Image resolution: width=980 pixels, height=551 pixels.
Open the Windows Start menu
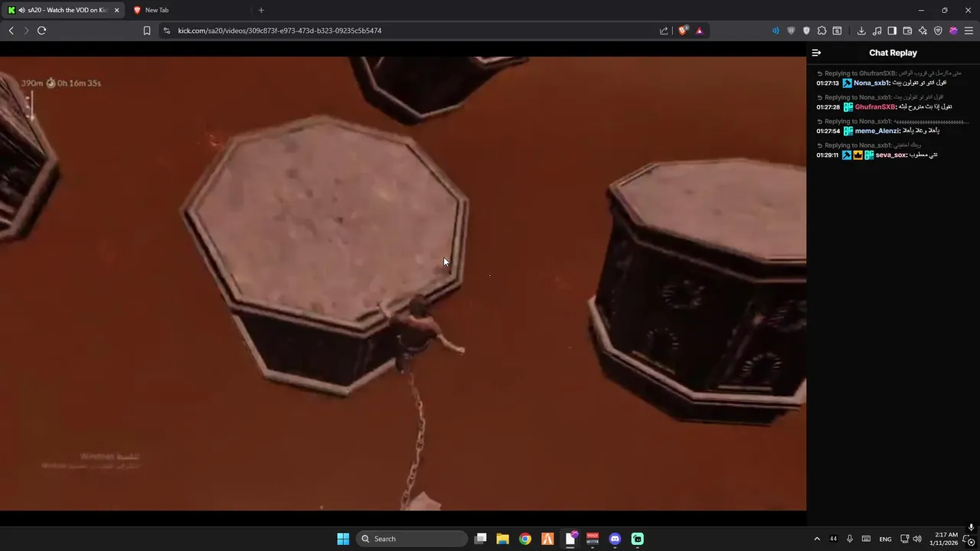[343, 539]
